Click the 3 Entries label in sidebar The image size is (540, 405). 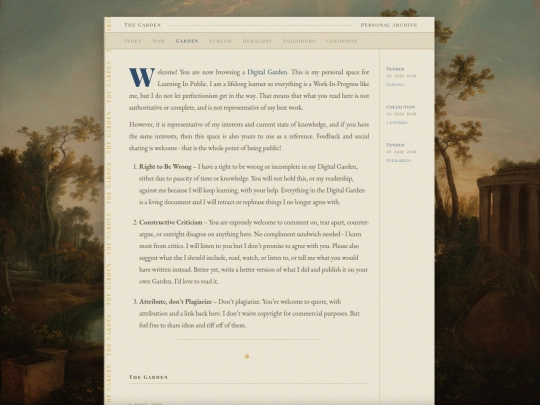(397, 123)
